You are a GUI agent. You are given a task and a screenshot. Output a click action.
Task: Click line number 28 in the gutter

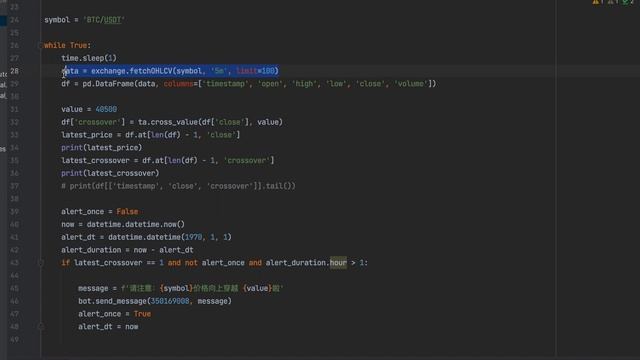pyautogui.click(x=14, y=71)
